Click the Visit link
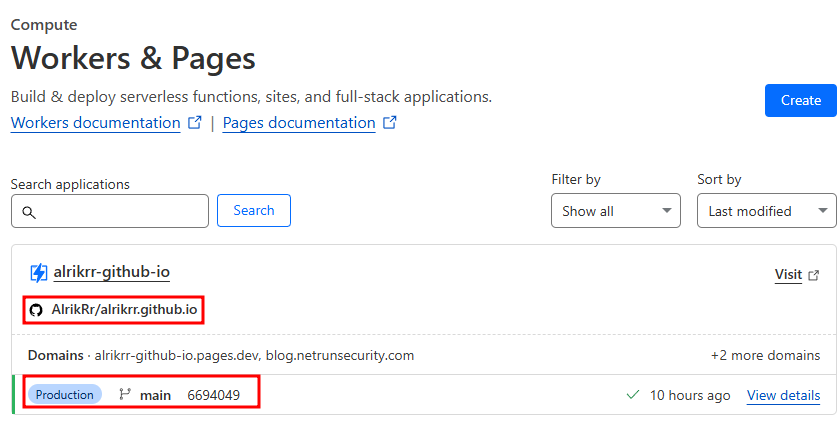The width and height of the screenshot is (840, 428). click(x=788, y=274)
